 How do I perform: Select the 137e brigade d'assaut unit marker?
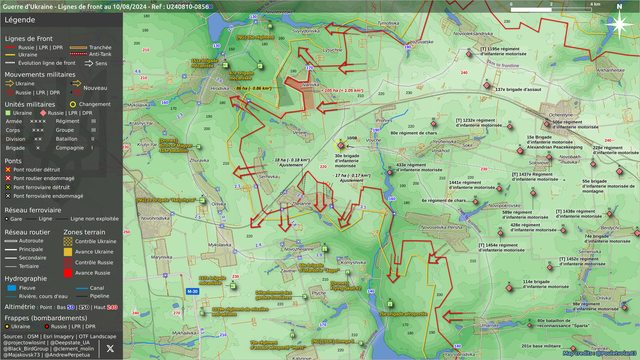tap(487, 85)
